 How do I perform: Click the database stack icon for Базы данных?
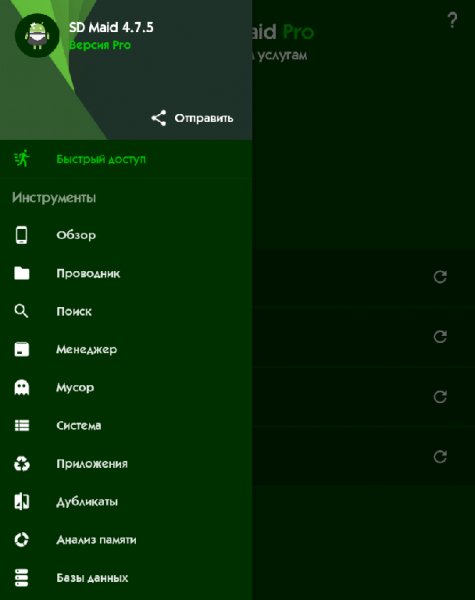(x=22, y=578)
